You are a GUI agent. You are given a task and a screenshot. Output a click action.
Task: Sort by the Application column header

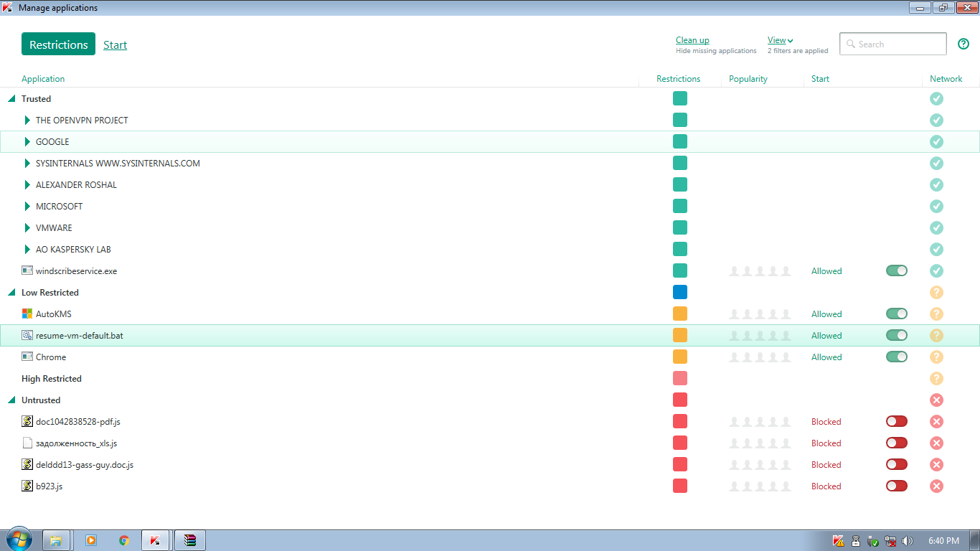(43, 79)
